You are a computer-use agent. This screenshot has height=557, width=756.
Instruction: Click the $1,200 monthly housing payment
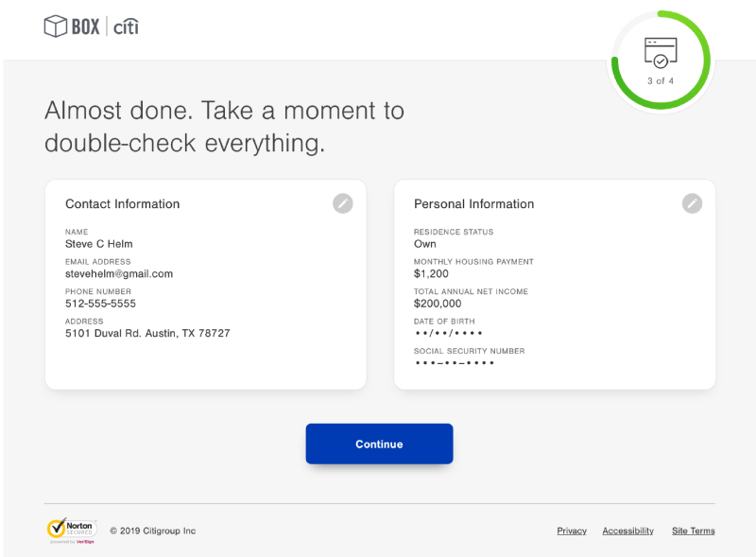tap(431, 274)
